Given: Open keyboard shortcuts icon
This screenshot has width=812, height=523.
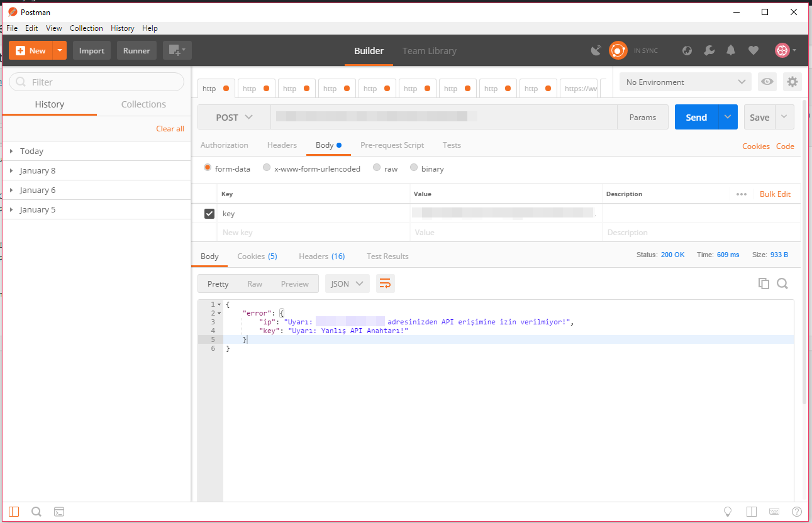Looking at the screenshot, I should coord(774,512).
